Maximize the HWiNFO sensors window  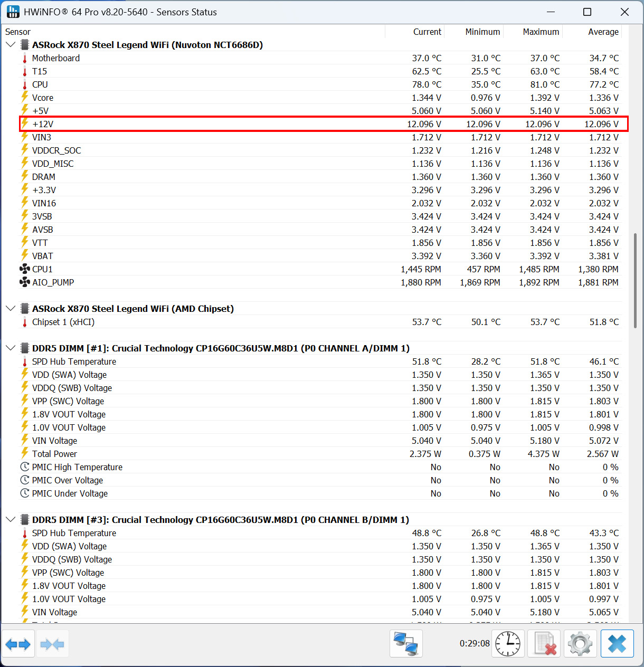587,12
